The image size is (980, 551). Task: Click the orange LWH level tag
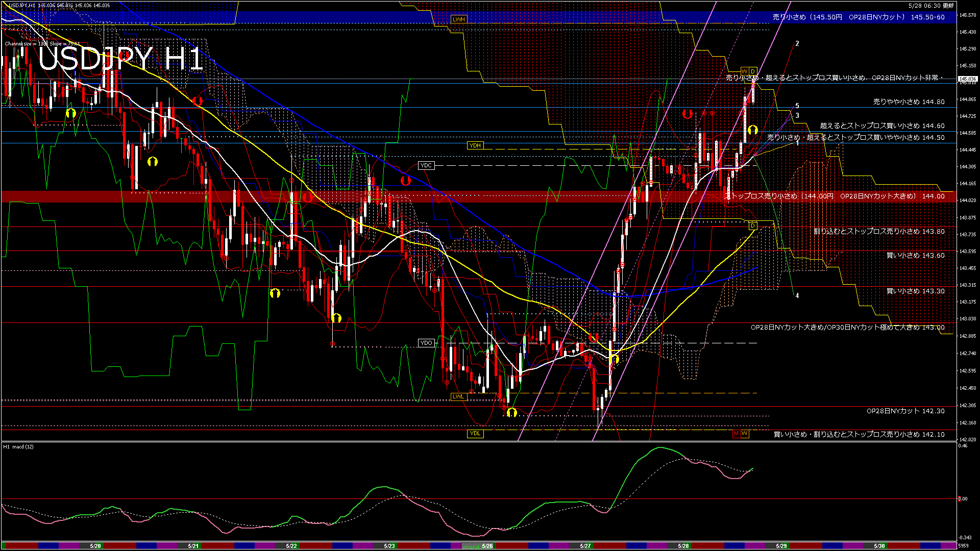[x=458, y=19]
